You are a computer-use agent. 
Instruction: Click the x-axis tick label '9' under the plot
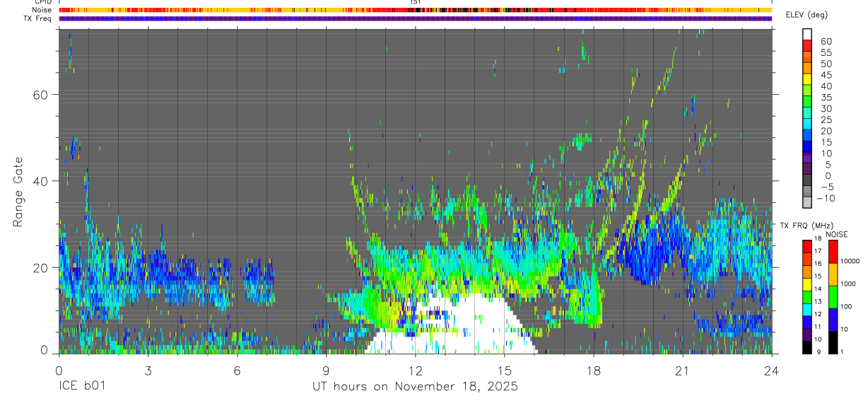326,371
